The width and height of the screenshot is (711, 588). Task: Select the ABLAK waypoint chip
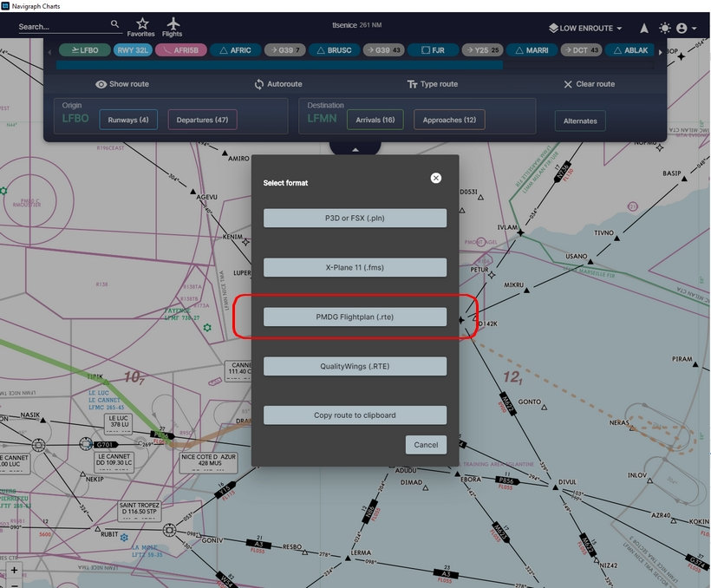coord(630,50)
